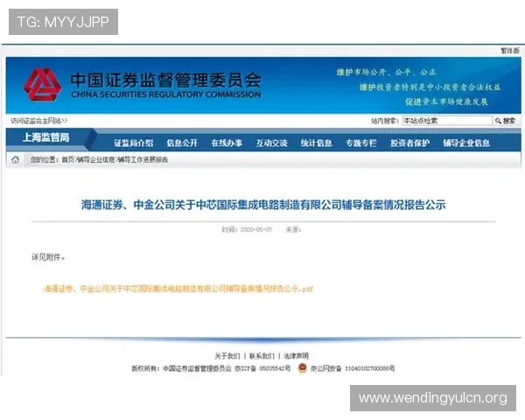Open the 统计信息 menu item

(317, 143)
